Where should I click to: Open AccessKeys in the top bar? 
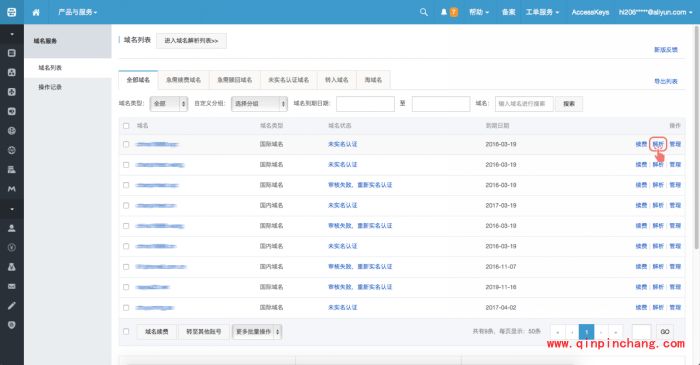(590, 12)
